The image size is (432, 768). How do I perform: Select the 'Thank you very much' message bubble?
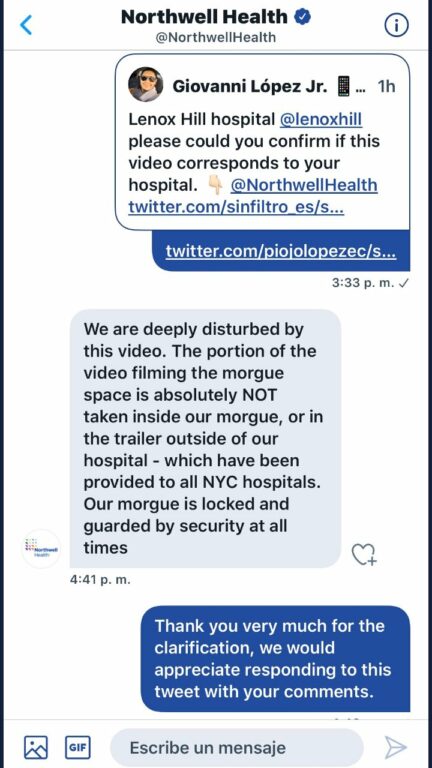276,659
